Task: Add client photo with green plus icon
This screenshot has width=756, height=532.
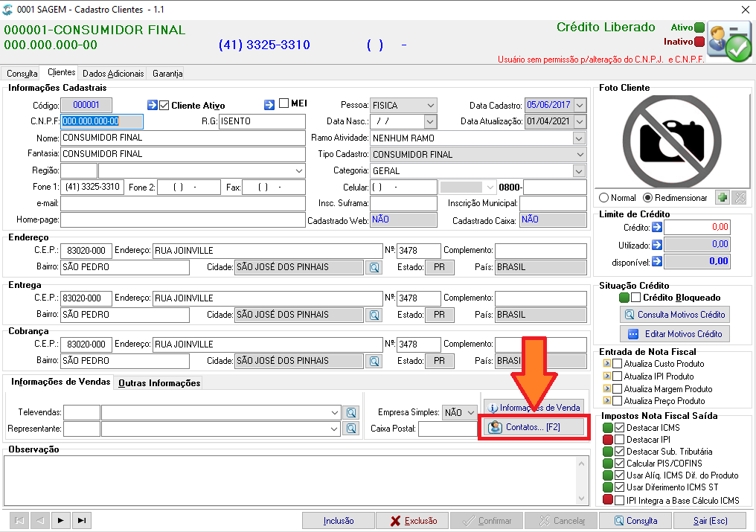Action: tap(723, 197)
